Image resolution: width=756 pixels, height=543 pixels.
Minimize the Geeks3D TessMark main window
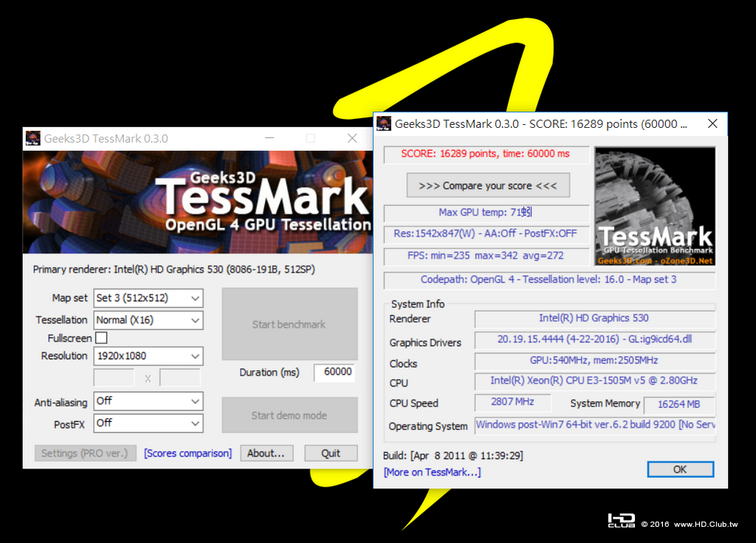[x=269, y=139]
